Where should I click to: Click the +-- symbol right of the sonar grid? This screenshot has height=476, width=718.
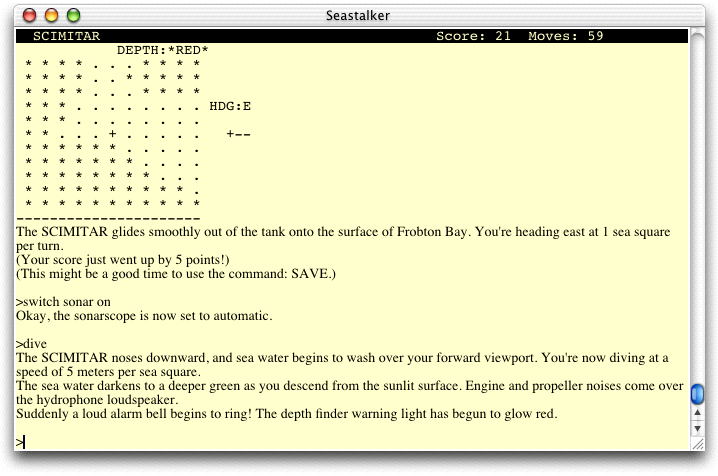pos(238,133)
